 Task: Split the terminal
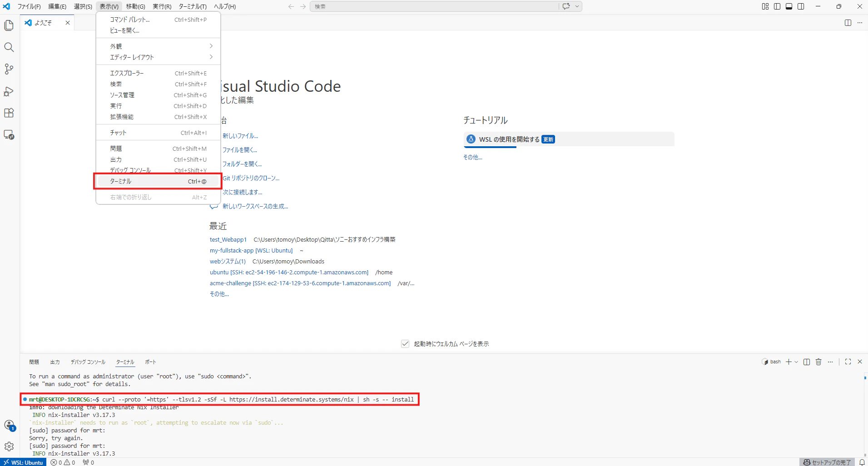pos(807,362)
